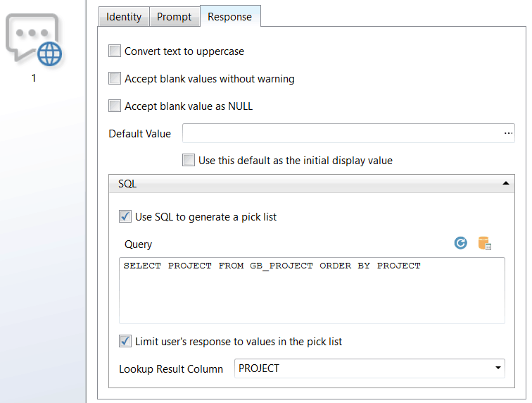Select the Response tab
This screenshot has width=532, height=403.
click(229, 17)
